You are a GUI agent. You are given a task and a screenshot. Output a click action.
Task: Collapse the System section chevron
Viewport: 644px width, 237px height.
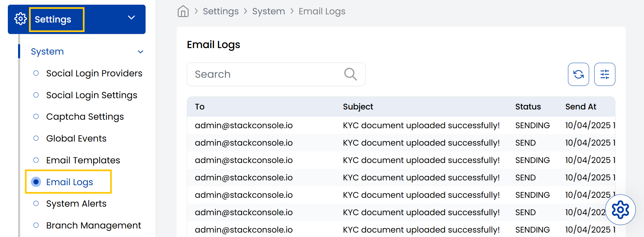click(x=140, y=51)
